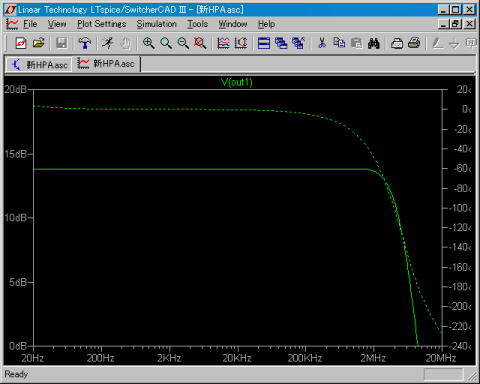
Task: Click the 200KHz frequency axis label
Action: [305, 358]
